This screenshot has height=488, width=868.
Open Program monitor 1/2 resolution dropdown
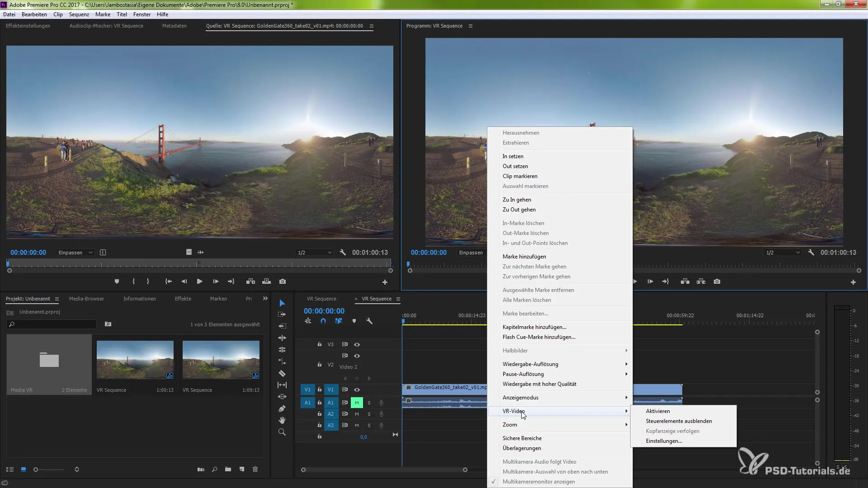point(783,253)
